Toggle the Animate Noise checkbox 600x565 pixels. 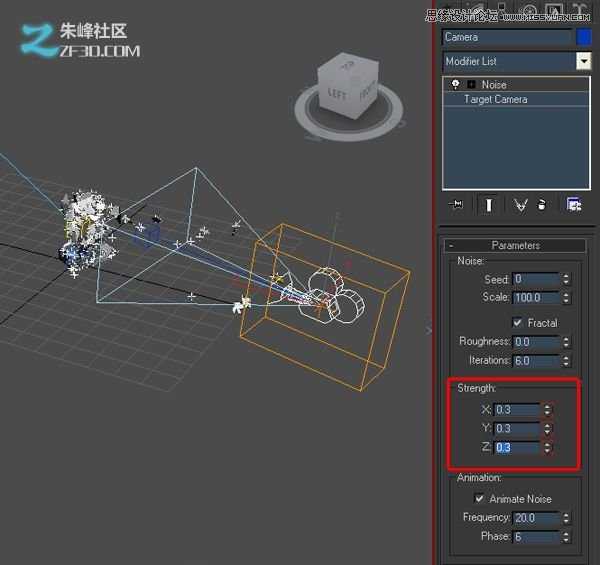(x=479, y=499)
